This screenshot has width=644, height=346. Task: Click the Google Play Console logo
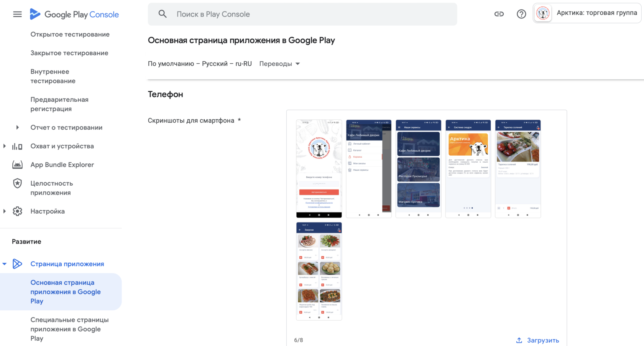[x=74, y=14]
